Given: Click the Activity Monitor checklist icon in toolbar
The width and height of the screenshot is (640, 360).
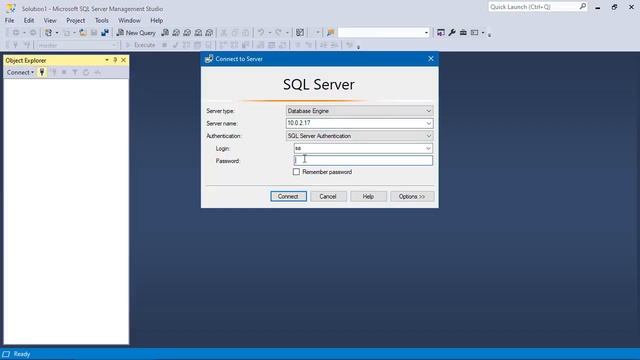Looking at the screenshot, I should tap(300, 33).
